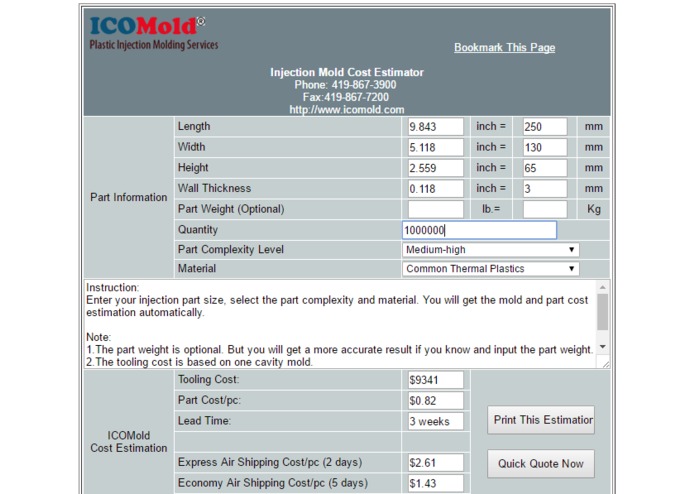Screen dimensions: 695x494
Task: Click the instruction box scroll up arrow
Action: click(602, 287)
